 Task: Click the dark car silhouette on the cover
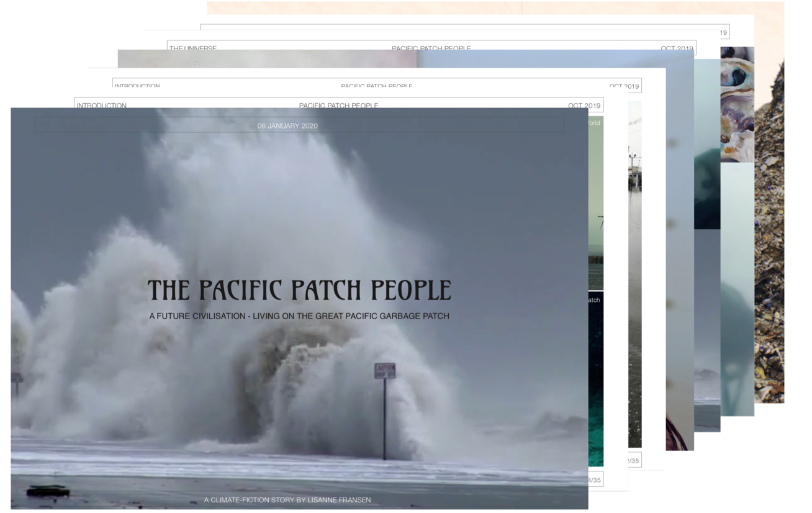tap(48, 491)
